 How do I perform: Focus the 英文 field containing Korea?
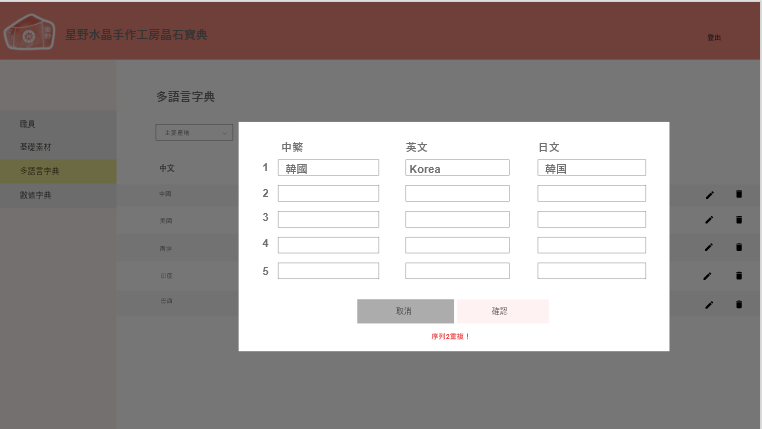tap(457, 168)
